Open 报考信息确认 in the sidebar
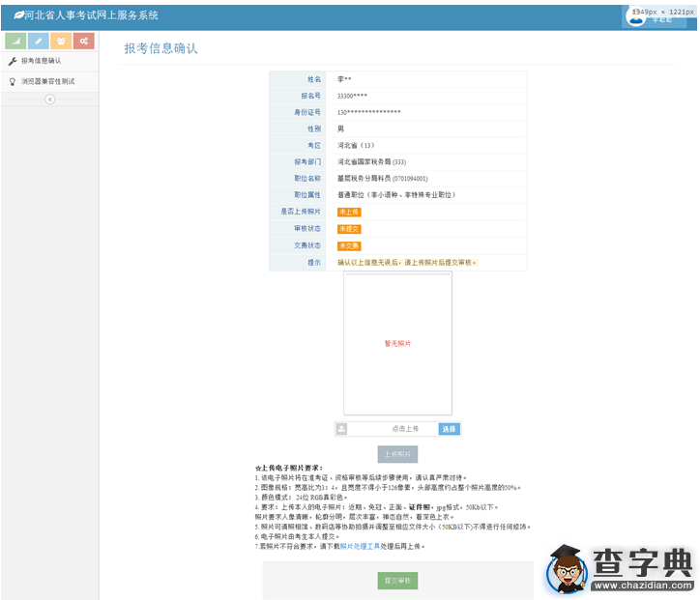This screenshot has width=700, height=600. point(49,61)
